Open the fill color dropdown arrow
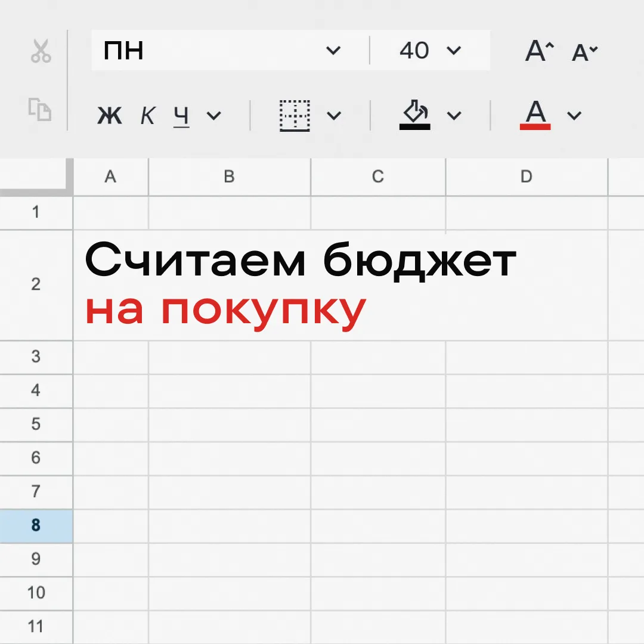644x644 pixels. point(454,116)
